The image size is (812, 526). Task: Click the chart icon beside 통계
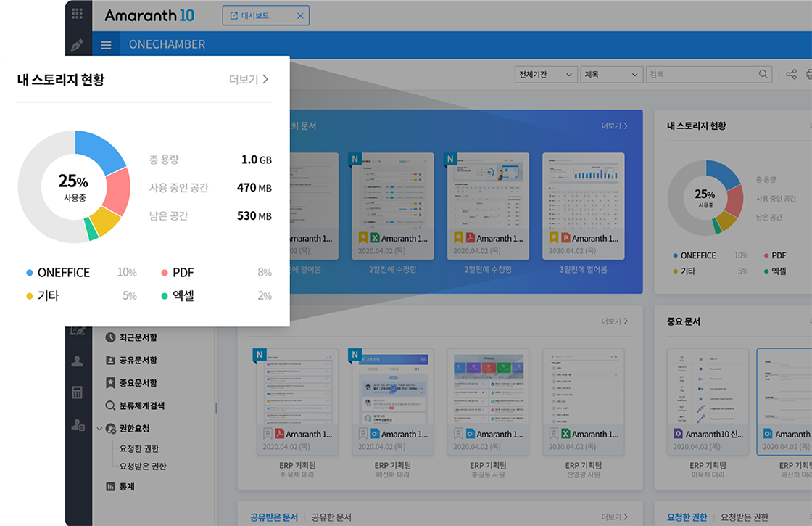pos(110,487)
